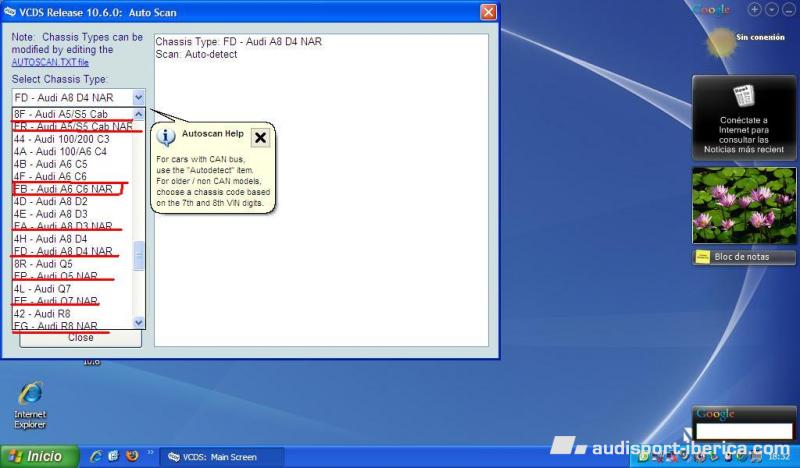Click the Sin conexión weather status text
Screen dimensions: 800x468
click(760, 37)
